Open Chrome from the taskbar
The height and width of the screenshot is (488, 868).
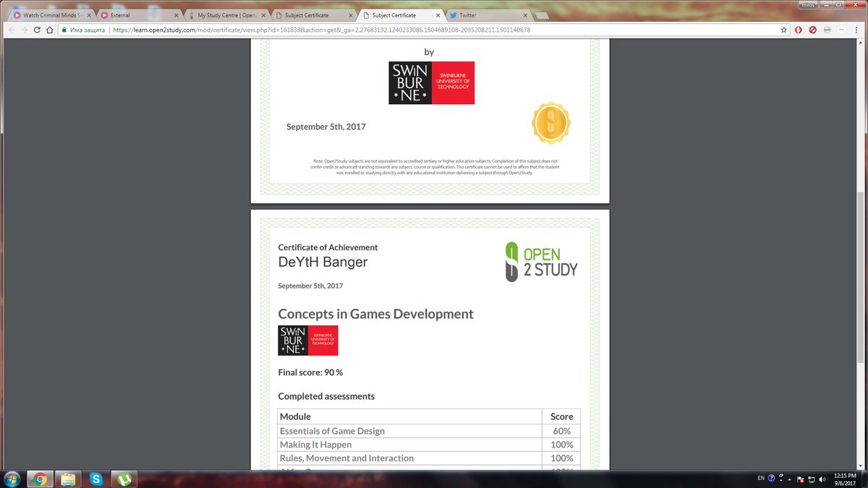click(40, 479)
